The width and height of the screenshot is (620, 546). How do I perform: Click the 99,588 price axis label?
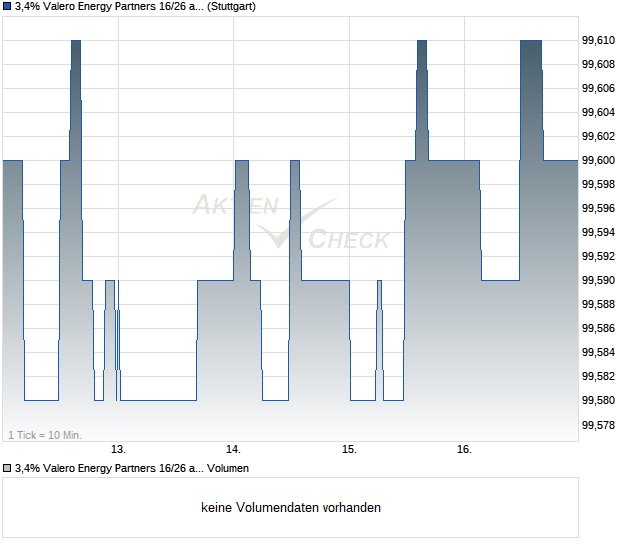[598, 304]
